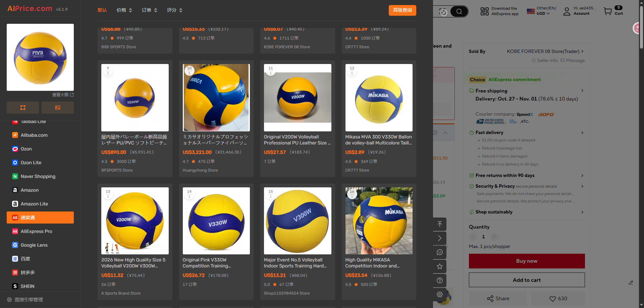Click the pencil edit floating icon
This screenshot has width=644, height=308.
631,283
